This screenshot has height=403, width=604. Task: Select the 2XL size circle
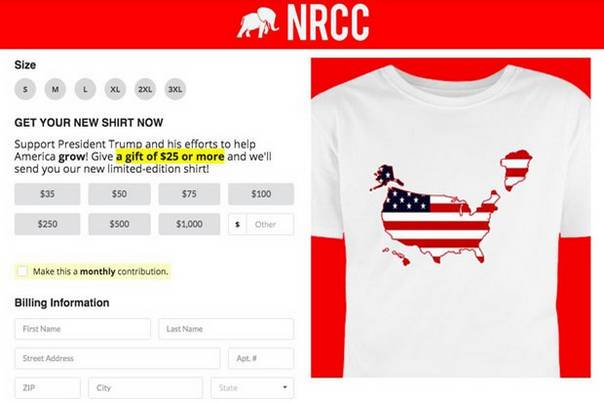click(145, 89)
